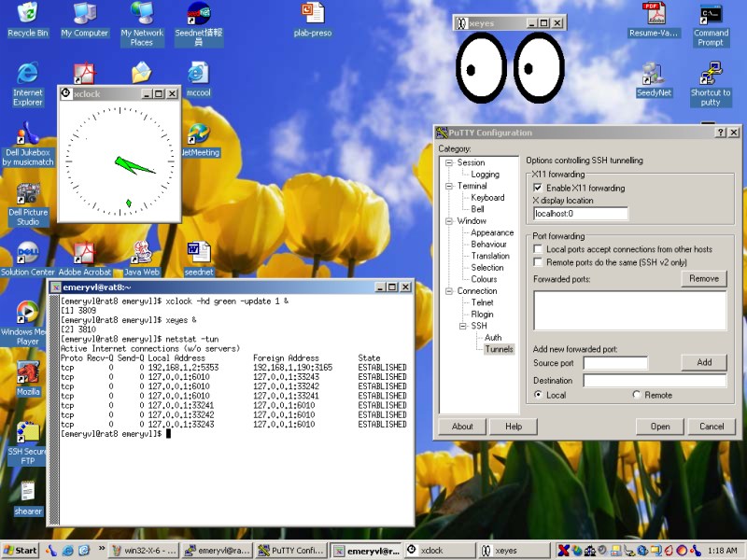This screenshot has width=747, height=560.
Task: Open the Dell Picture Studio icon
Action: tap(27, 194)
